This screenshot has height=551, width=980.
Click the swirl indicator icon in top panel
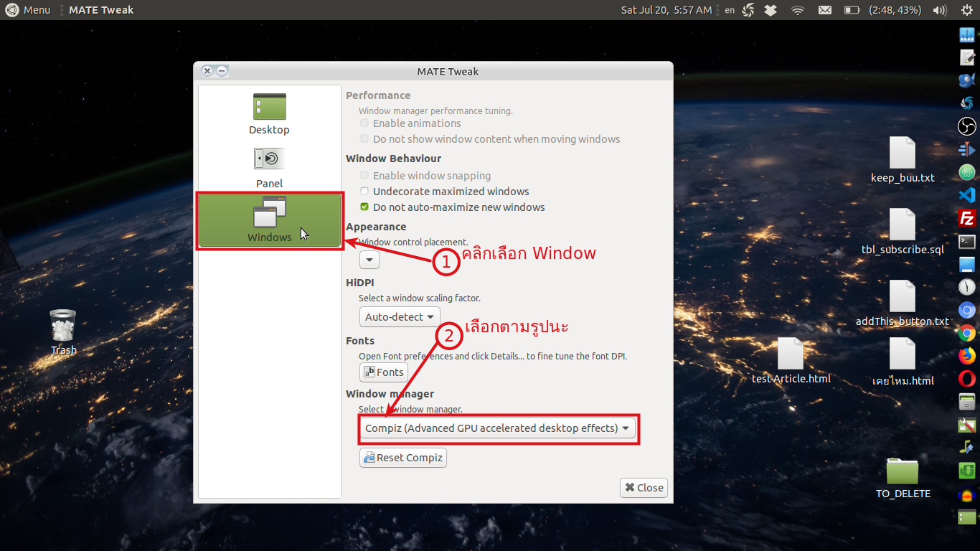click(748, 10)
